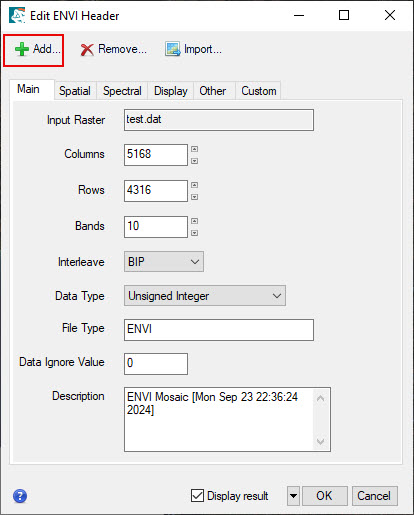Image resolution: width=414 pixels, height=515 pixels.
Task: Click the Cancel button
Action: click(374, 496)
